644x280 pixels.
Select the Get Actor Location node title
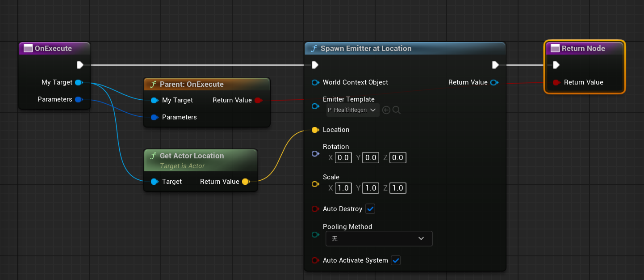point(192,156)
